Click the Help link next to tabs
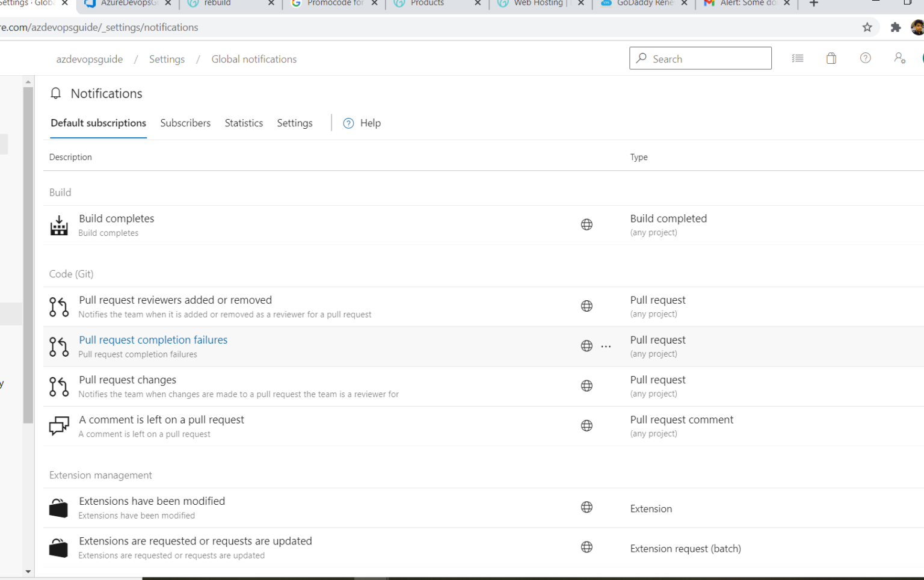This screenshot has height=580, width=924. [362, 123]
